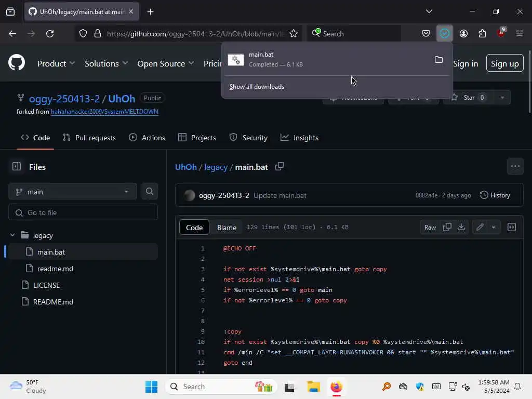Edit this file with the pencil icon

(480, 227)
